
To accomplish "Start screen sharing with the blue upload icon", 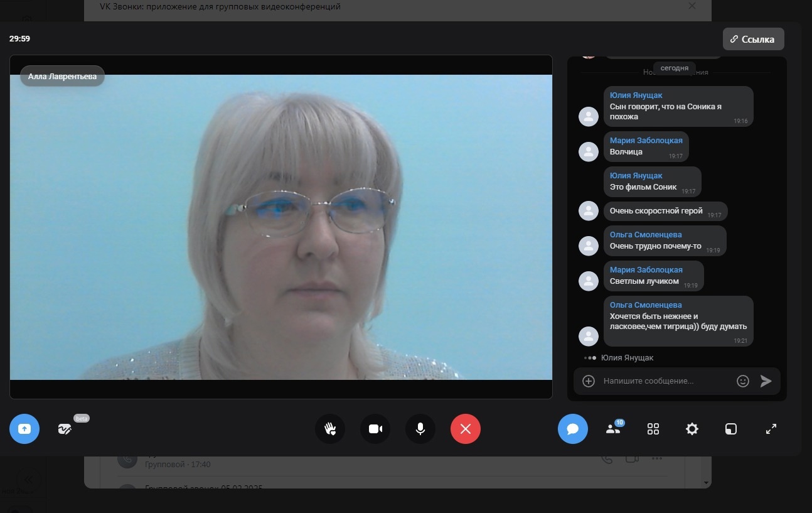I will point(24,429).
